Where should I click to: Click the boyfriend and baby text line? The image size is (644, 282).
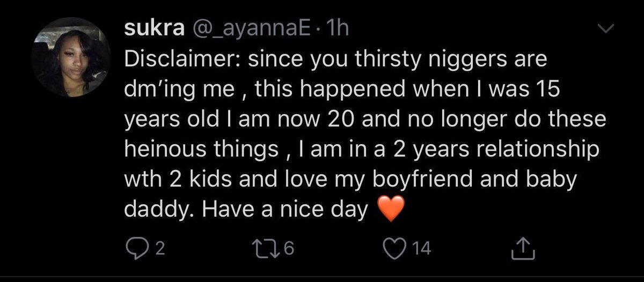tap(350, 179)
